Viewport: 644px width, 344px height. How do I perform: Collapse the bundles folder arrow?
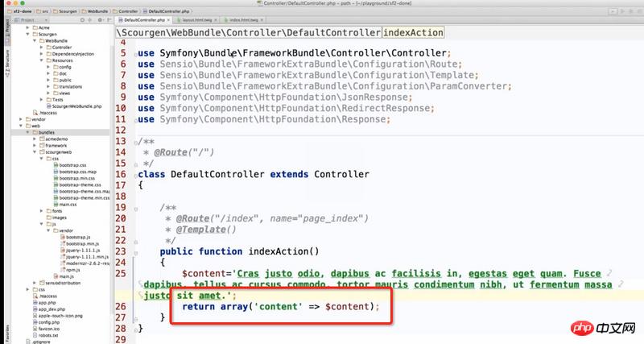[28, 132]
